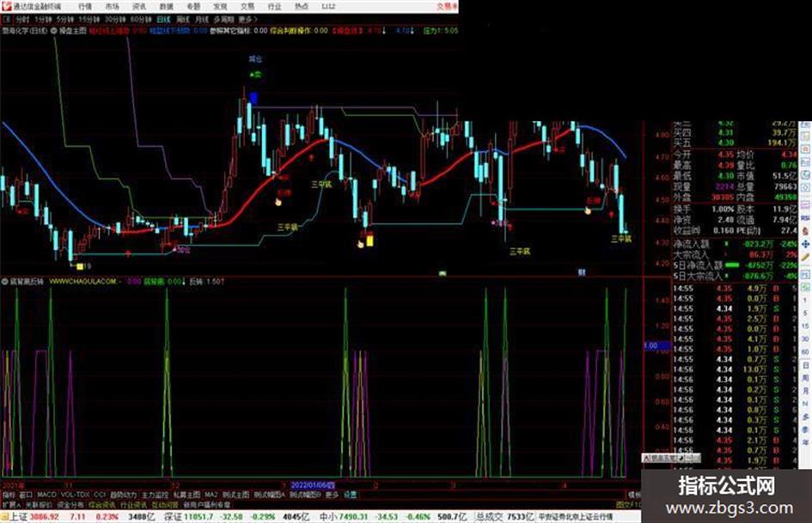Select the 季 period shortcut in right sidebar
This screenshot has height=523, width=812.
coord(805,429)
